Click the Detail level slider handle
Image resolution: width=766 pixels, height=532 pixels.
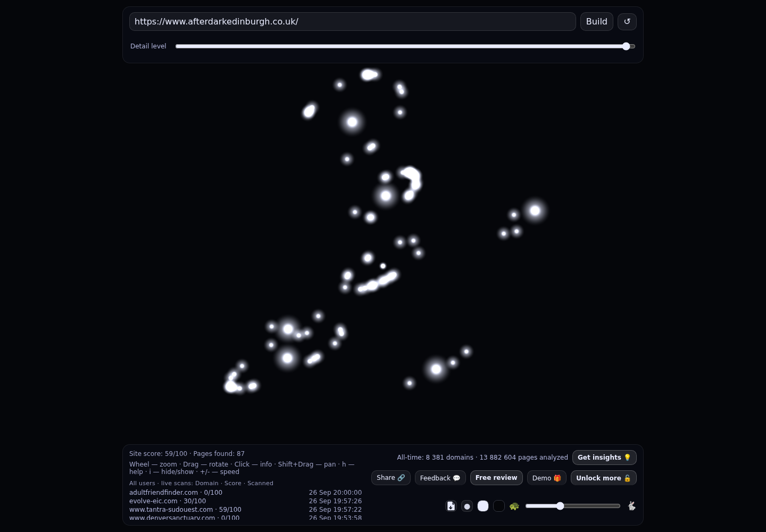point(626,46)
